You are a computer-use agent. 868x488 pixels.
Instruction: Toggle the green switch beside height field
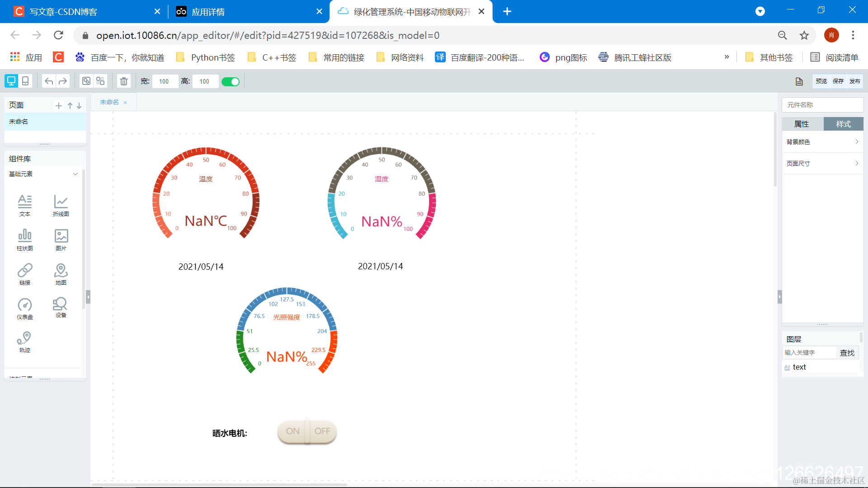[231, 82]
